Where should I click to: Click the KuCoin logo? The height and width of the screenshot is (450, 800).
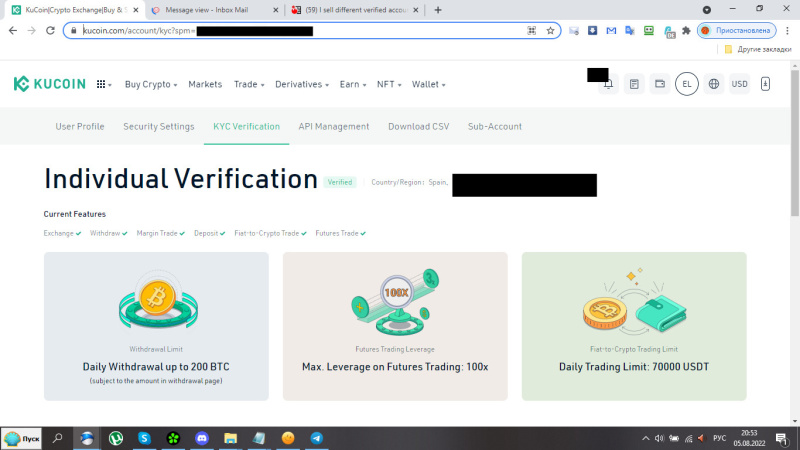(49, 85)
